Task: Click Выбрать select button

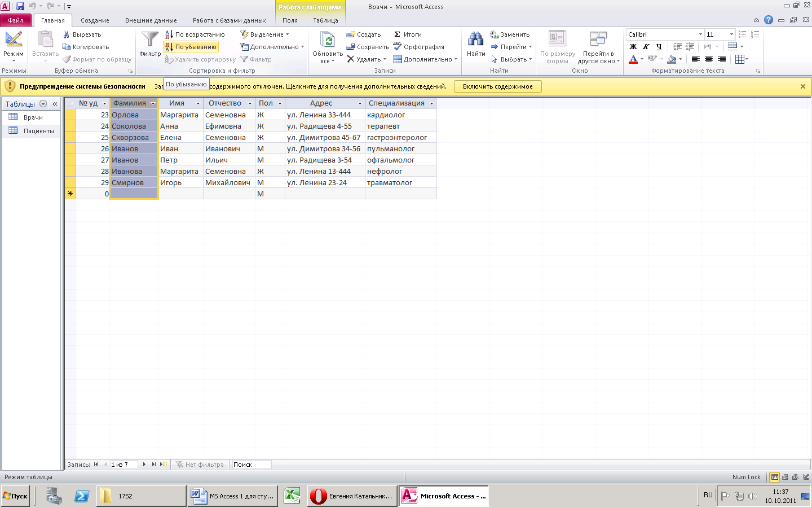Action: (511, 59)
